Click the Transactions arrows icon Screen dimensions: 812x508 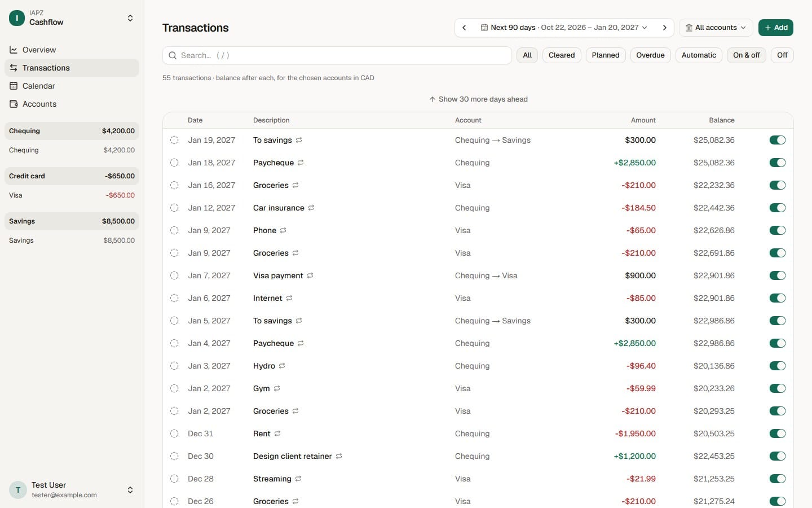tap(14, 68)
